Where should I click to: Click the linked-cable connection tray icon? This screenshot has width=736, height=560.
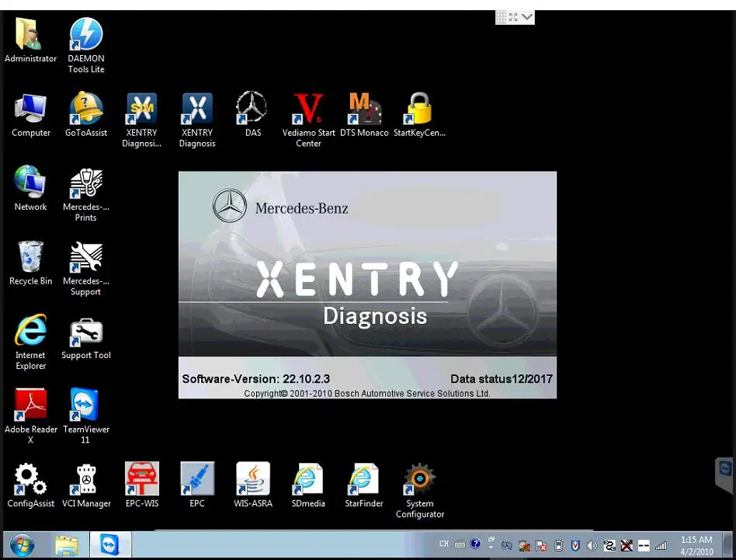point(609,545)
